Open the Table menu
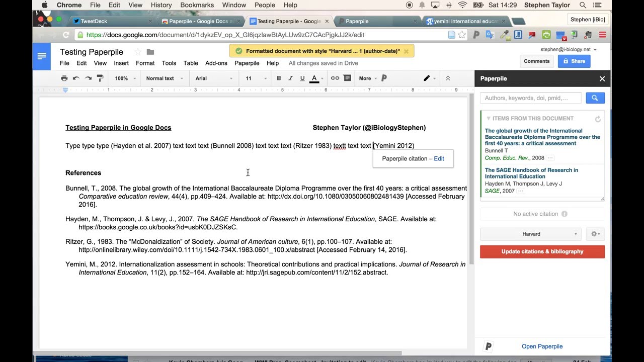The width and height of the screenshot is (644, 362). pyautogui.click(x=191, y=63)
